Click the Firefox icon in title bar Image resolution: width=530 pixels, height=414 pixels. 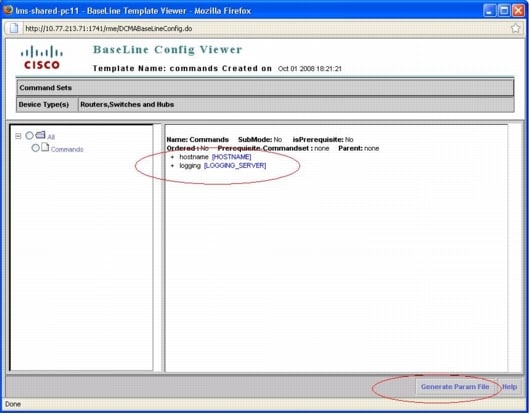(8, 10)
